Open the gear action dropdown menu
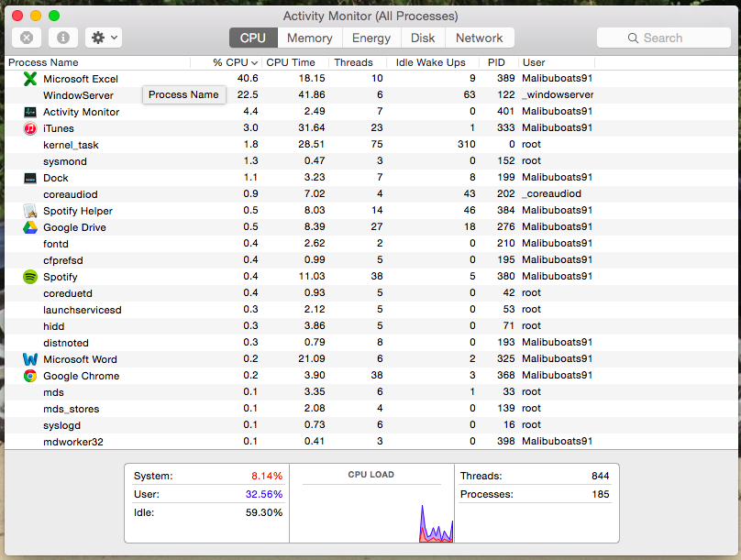This screenshot has width=741, height=560. coord(104,38)
